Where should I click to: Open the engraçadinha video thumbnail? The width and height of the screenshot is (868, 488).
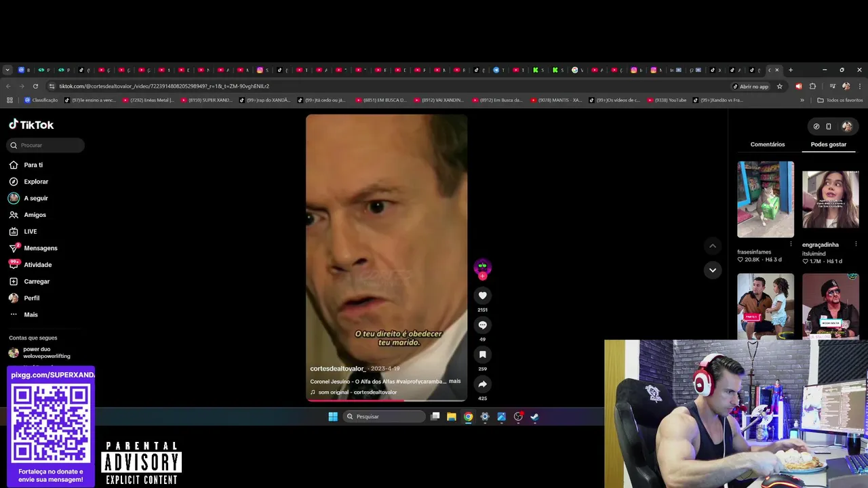click(x=831, y=199)
